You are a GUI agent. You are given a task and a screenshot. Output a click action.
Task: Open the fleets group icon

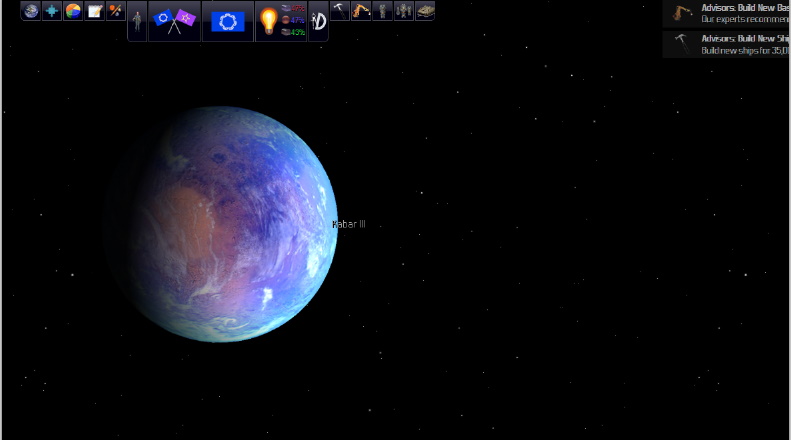404,11
